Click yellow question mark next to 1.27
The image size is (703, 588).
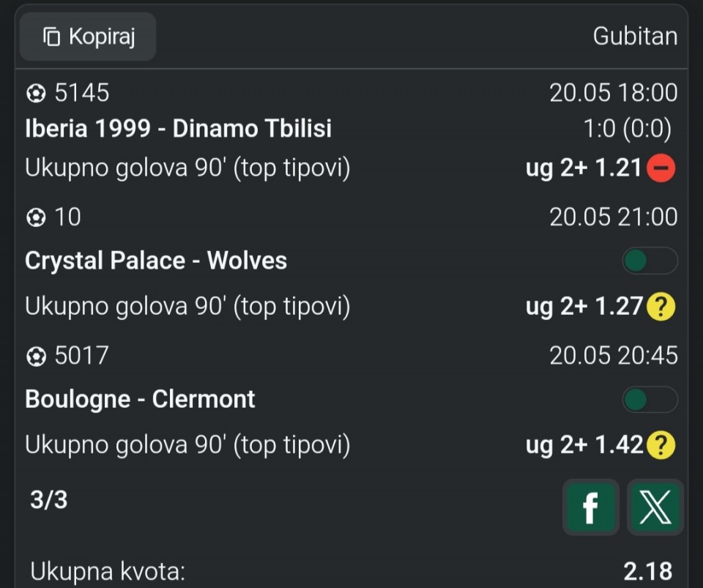tap(661, 307)
